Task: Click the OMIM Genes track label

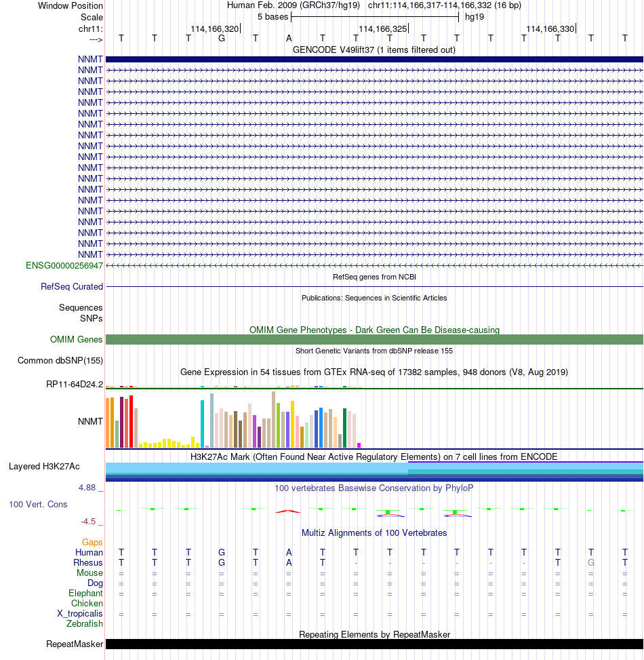Action: click(76, 339)
